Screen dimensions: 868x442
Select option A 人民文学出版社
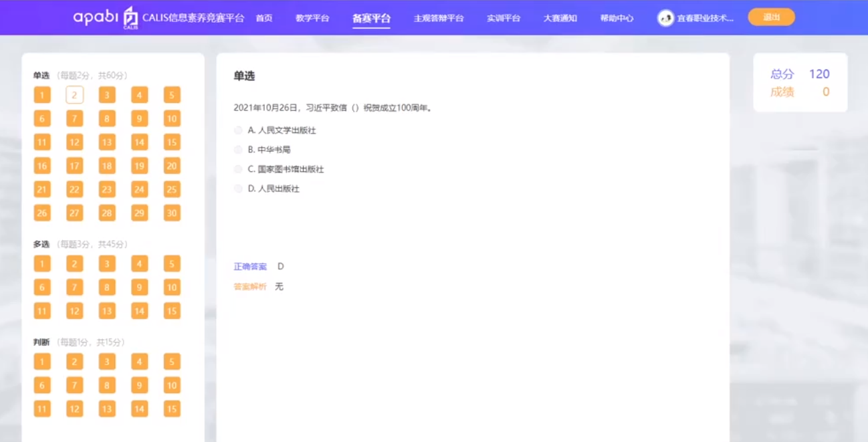pos(275,130)
